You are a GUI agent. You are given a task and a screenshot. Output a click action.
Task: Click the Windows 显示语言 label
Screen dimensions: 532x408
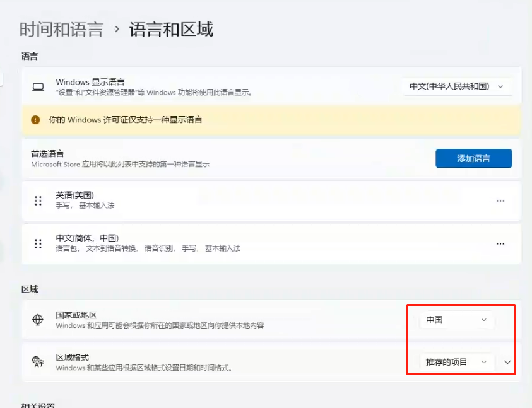(90, 82)
